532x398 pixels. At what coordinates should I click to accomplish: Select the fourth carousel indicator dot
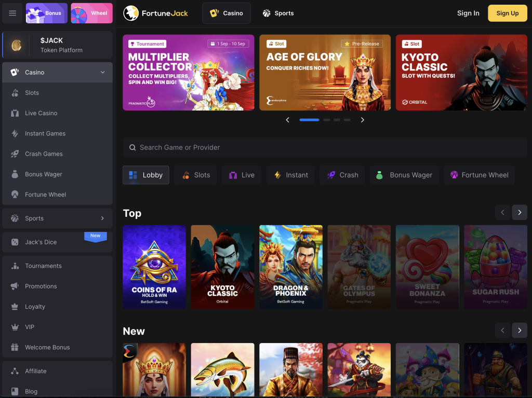tap(347, 120)
